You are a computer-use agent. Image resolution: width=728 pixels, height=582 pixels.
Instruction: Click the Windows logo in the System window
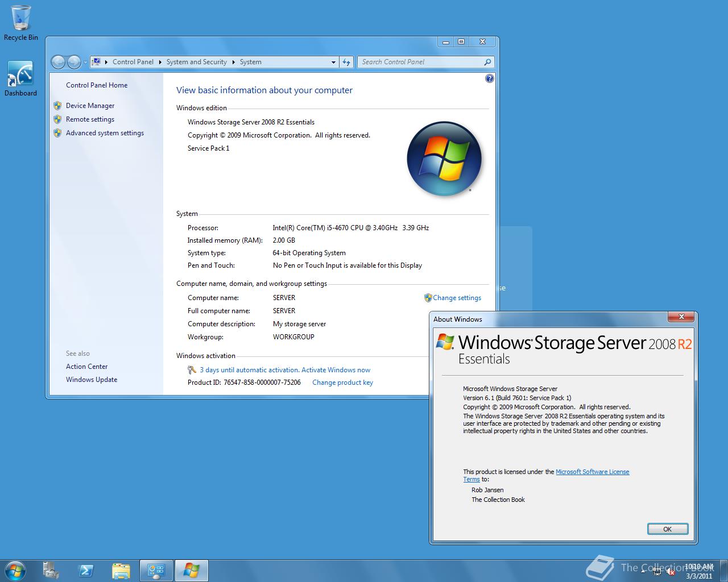444,159
